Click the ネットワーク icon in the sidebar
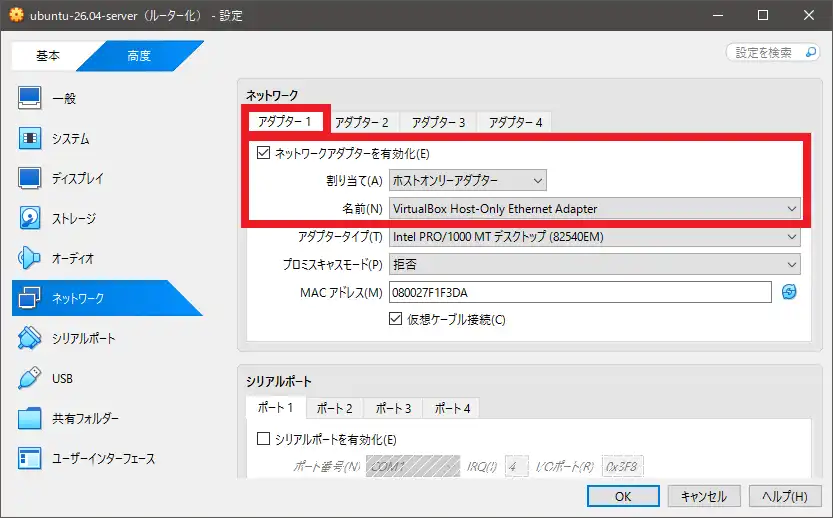This screenshot has height=518, width=833. click(x=29, y=298)
